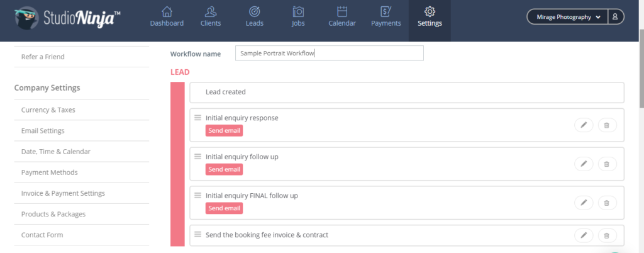The height and width of the screenshot is (253, 644).
Task: Edit the Initial enquiry response step
Action: tap(584, 125)
